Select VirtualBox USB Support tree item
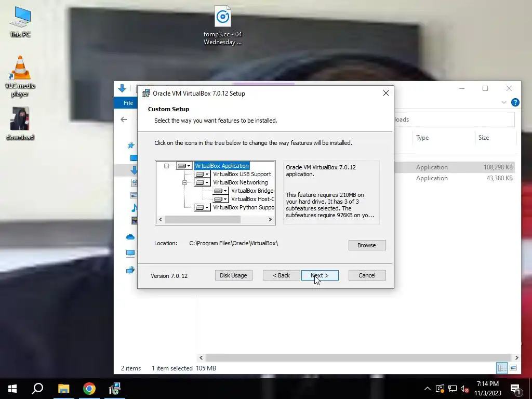This screenshot has width=532, height=399. pyautogui.click(x=242, y=174)
